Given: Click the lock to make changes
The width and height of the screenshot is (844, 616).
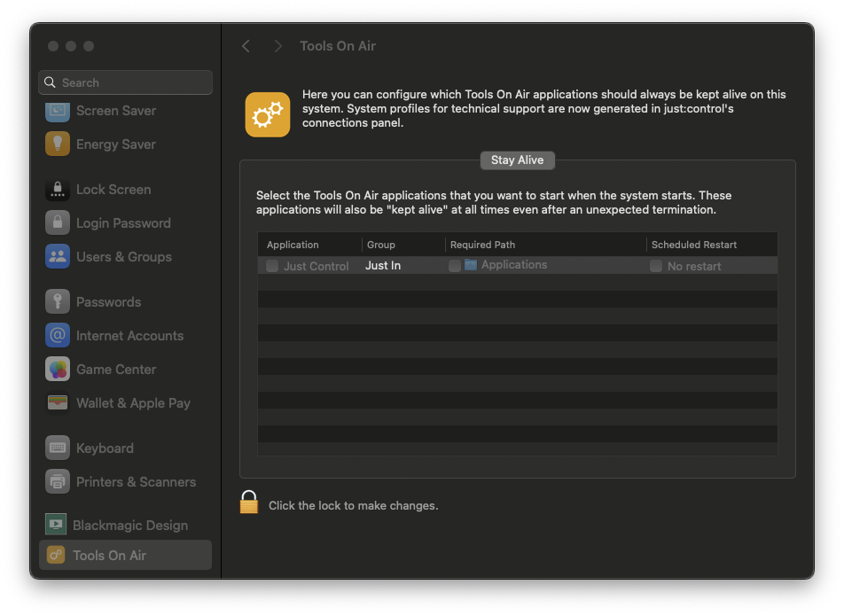Looking at the screenshot, I should point(248,503).
